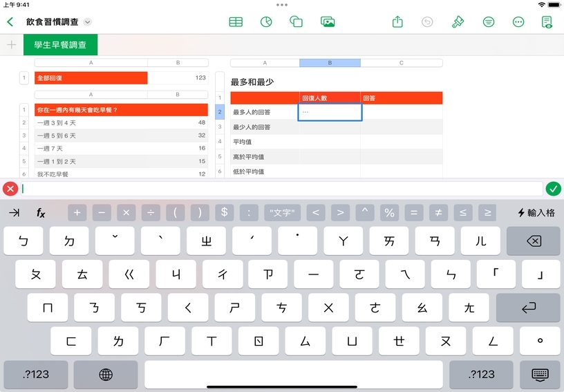Tap the Share icon
Screen dimensions: 564x392
pos(397,22)
